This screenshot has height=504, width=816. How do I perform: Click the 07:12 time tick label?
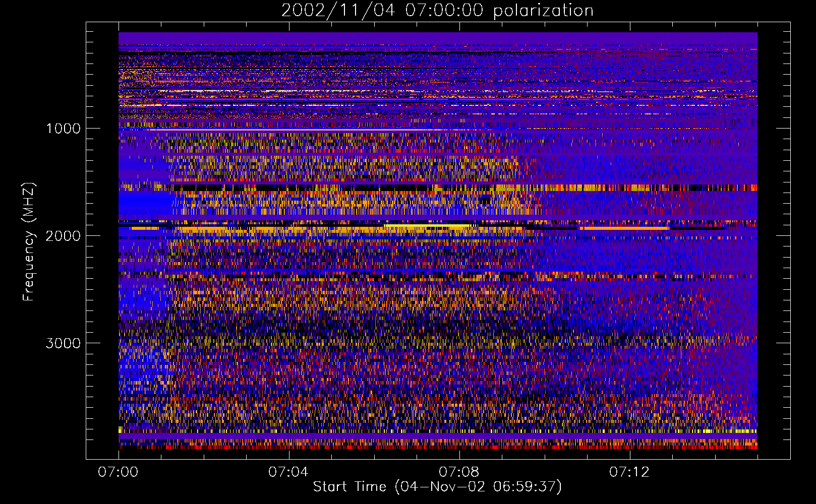click(629, 472)
